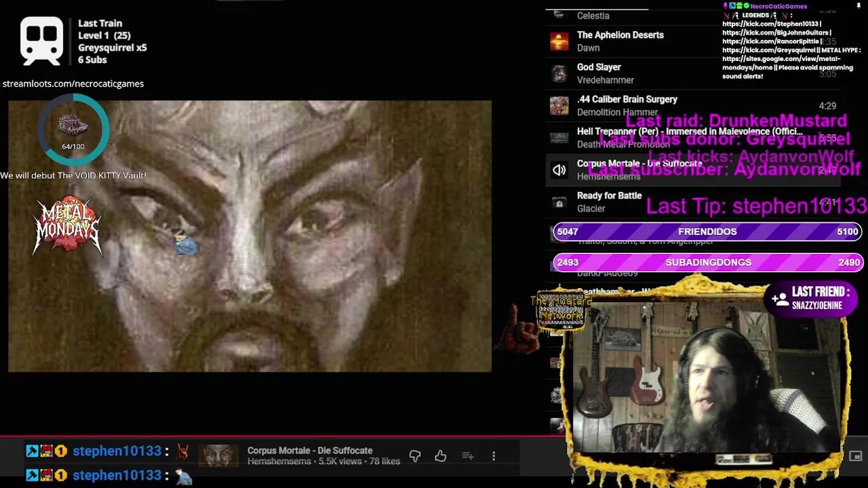Click the FRIENDIDOS progress bar
The image size is (868, 488).
[707, 232]
